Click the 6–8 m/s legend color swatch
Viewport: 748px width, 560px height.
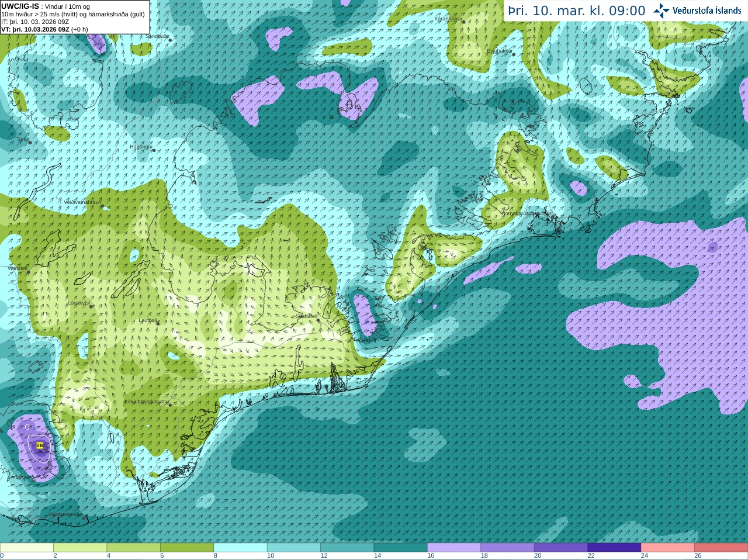tap(187, 548)
